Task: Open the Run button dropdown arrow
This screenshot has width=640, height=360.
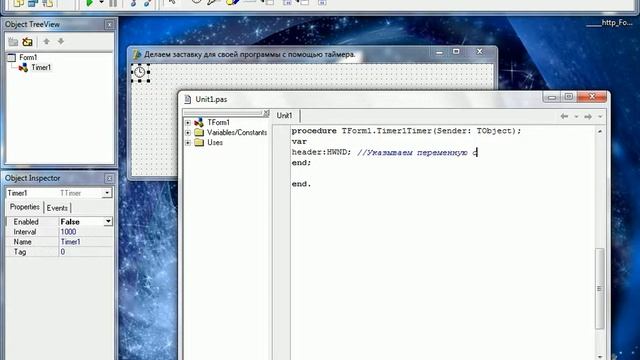Action: pos(101,3)
